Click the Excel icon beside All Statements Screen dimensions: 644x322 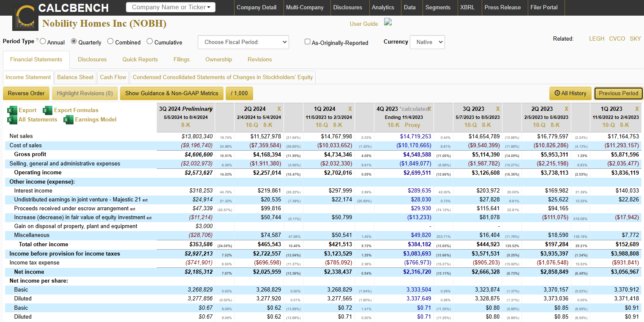(x=12, y=120)
